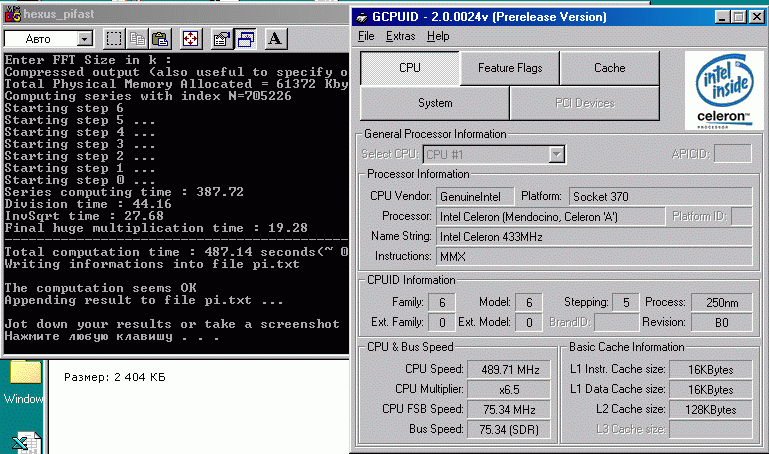Open the Help menu in GCPUID
Image resolution: width=769 pixels, height=454 pixels.
[438, 36]
